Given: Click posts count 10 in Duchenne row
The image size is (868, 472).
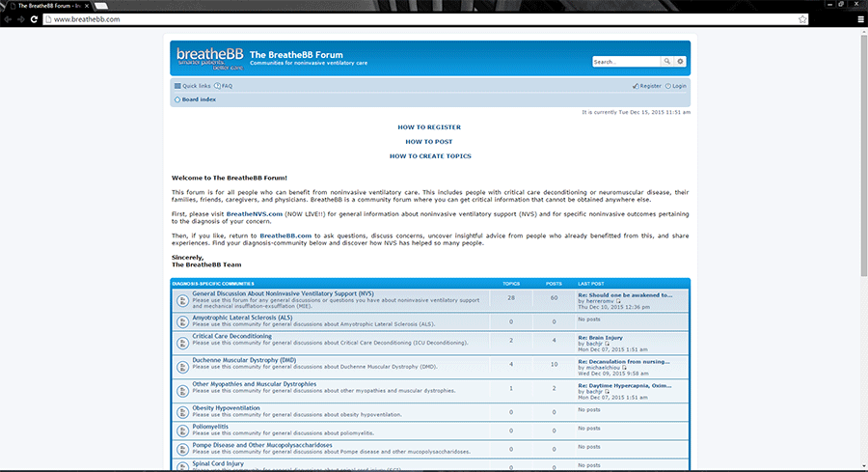Looking at the screenshot, I should point(554,365).
